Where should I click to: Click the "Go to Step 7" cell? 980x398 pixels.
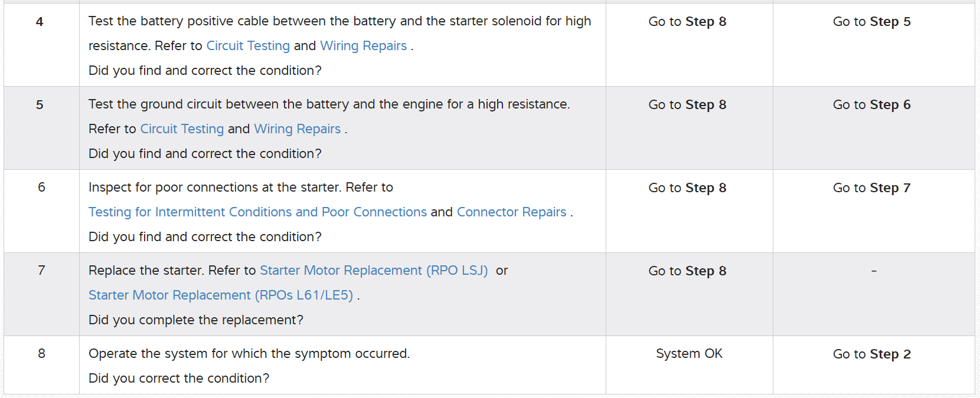[871, 188]
